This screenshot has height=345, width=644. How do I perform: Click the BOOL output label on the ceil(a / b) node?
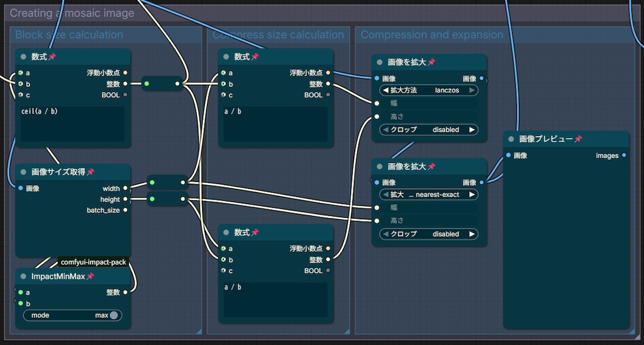point(111,95)
